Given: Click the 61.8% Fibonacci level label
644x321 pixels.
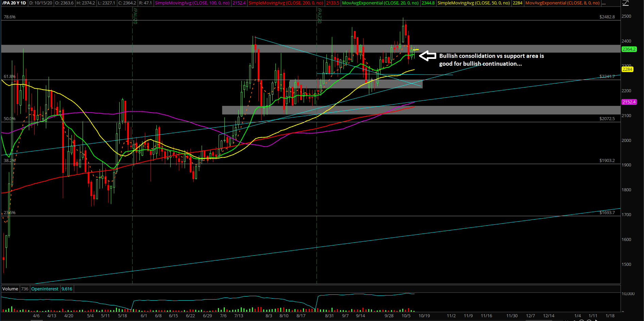Looking at the screenshot, I should (10, 77).
